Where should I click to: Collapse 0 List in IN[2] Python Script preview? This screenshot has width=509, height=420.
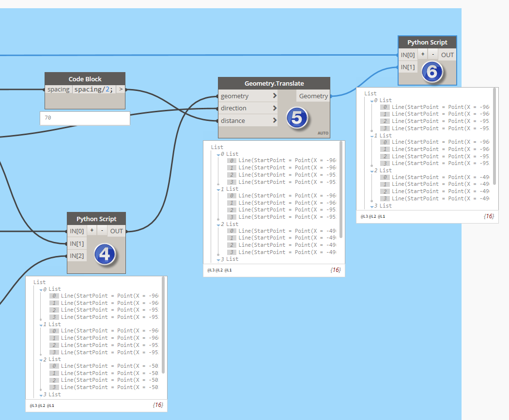[41, 290]
